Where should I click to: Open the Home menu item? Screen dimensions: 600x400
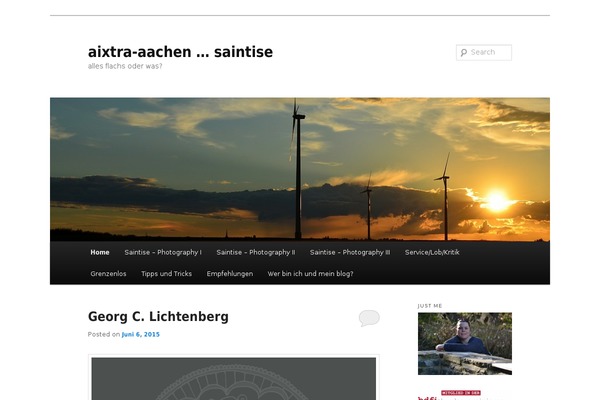coord(100,252)
